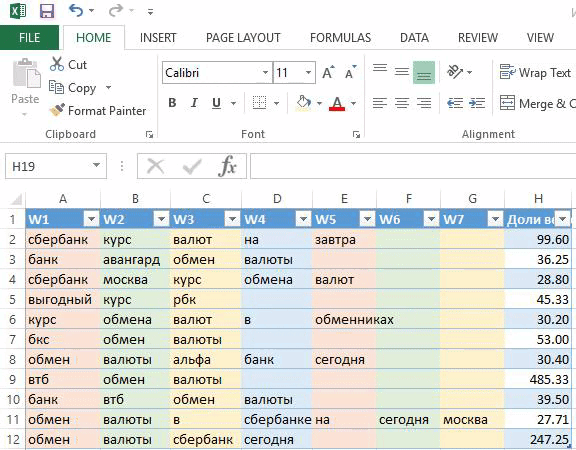Image resolution: width=576 pixels, height=450 pixels.
Task: Expand the underline style arrow
Action: 233,103
